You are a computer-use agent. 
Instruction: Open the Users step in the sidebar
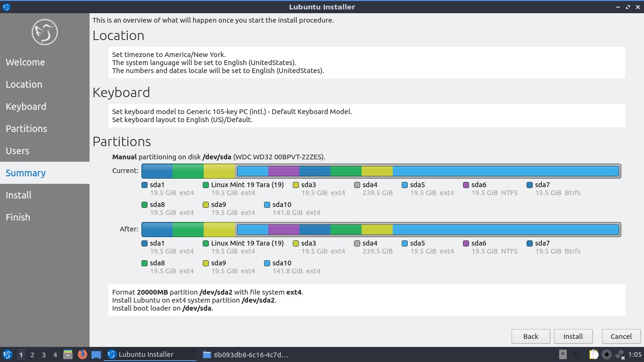[17, 151]
